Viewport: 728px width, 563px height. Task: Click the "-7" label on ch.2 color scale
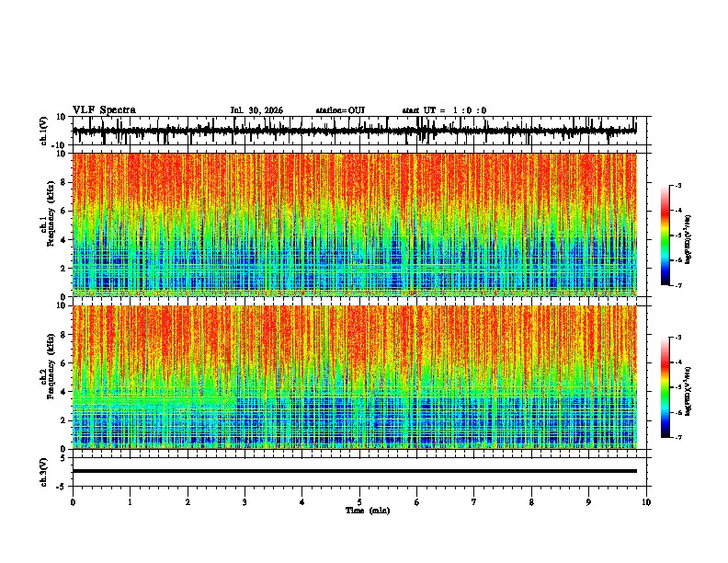[677, 437]
